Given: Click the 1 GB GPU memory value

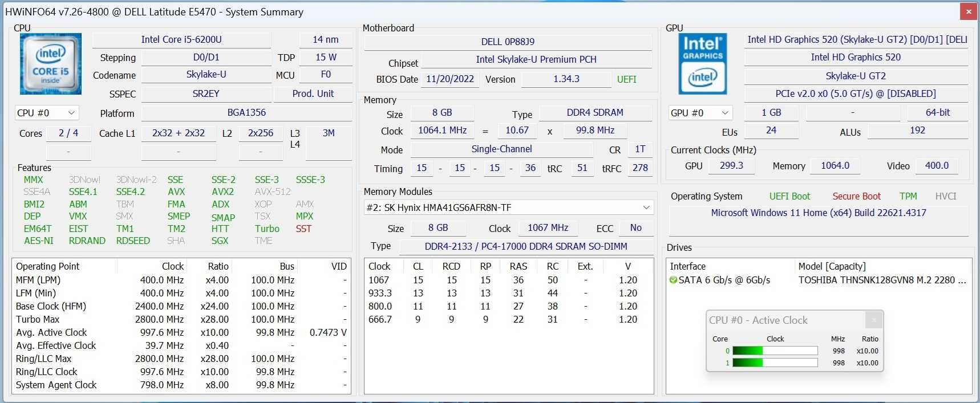Looking at the screenshot, I should coord(771,113).
